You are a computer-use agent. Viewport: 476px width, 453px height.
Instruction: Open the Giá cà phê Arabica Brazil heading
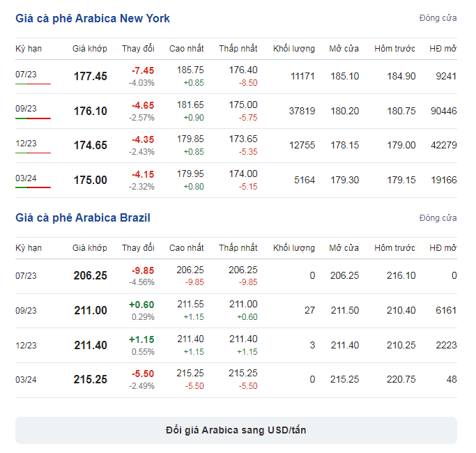tap(83, 218)
